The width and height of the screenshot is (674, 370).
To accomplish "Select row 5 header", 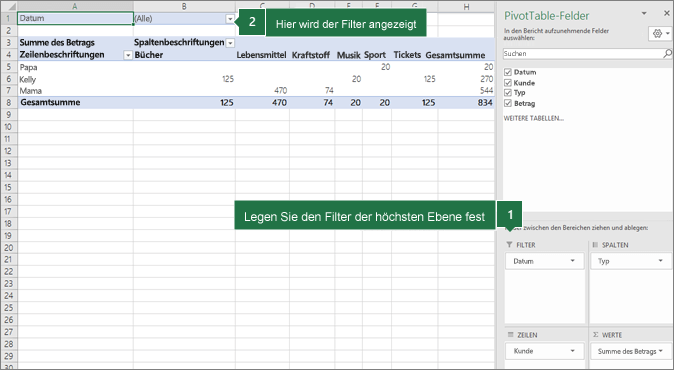I will tap(9, 67).
